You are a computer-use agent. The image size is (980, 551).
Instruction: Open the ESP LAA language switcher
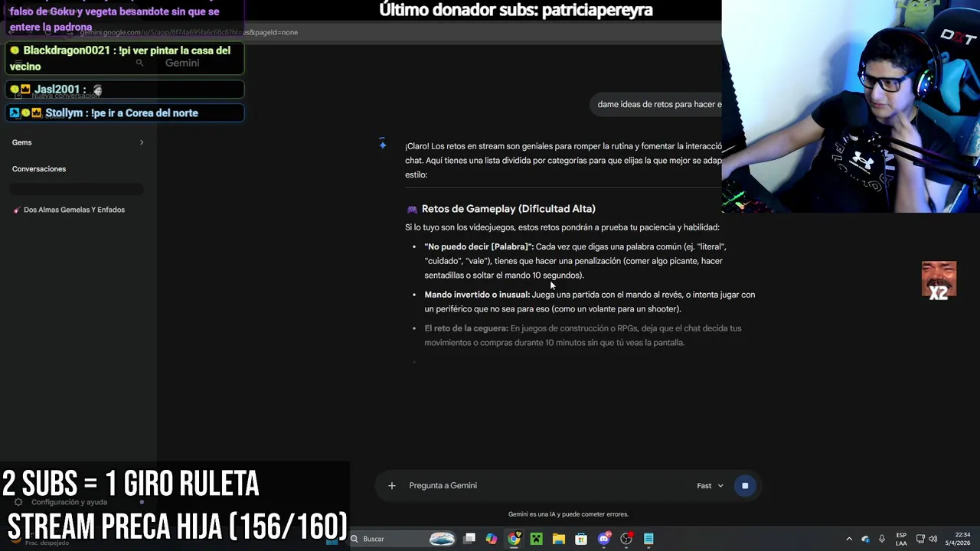(x=901, y=539)
